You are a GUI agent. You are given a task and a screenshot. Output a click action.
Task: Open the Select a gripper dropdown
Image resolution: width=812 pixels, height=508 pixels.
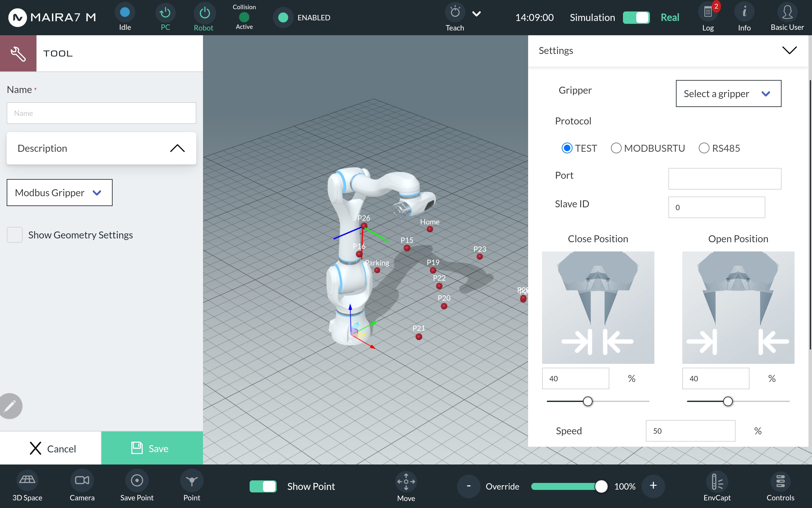point(729,93)
